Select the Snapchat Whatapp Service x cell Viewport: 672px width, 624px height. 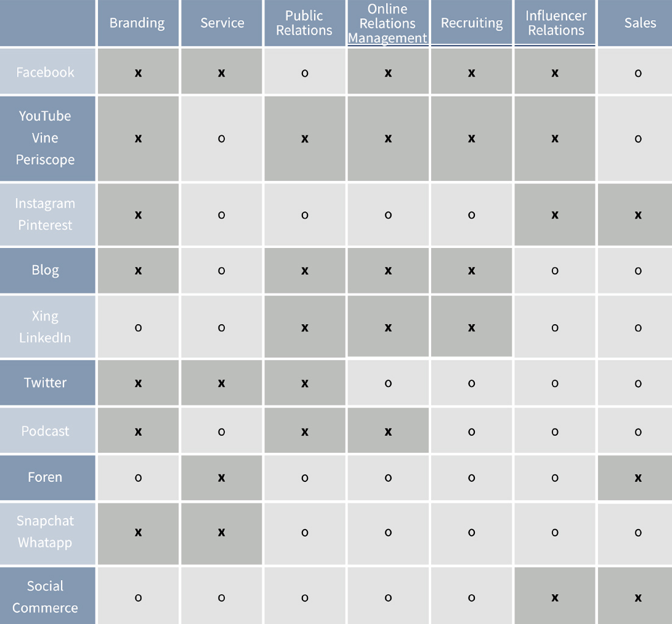click(221, 533)
